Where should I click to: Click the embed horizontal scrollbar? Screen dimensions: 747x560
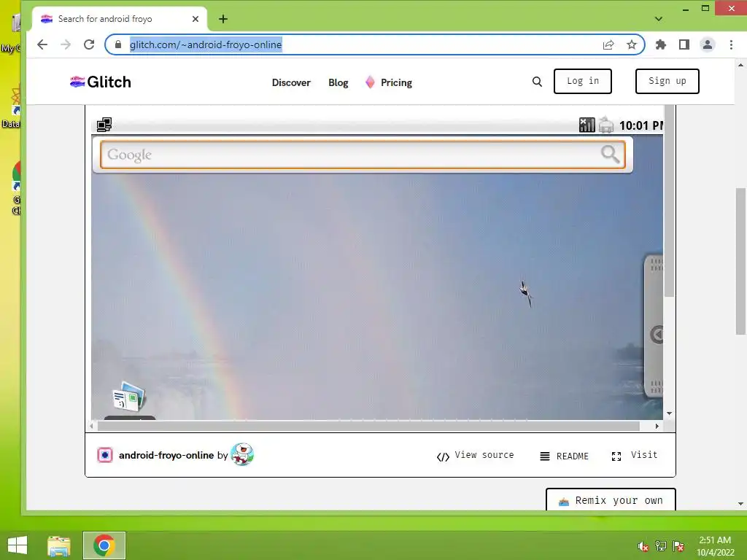tap(368, 426)
